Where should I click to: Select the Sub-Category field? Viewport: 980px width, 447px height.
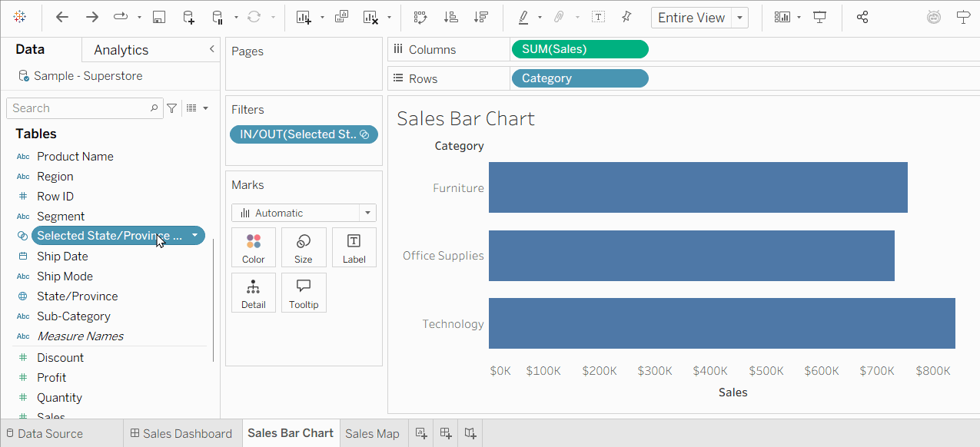point(73,316)
